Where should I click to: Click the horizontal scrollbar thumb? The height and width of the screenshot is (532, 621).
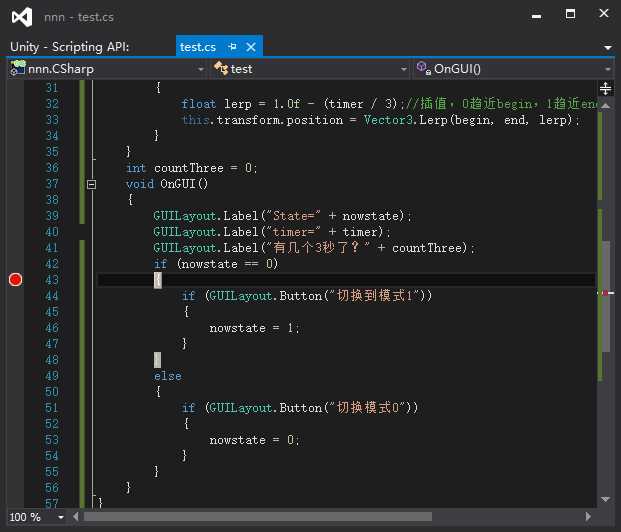coord(258,517)
